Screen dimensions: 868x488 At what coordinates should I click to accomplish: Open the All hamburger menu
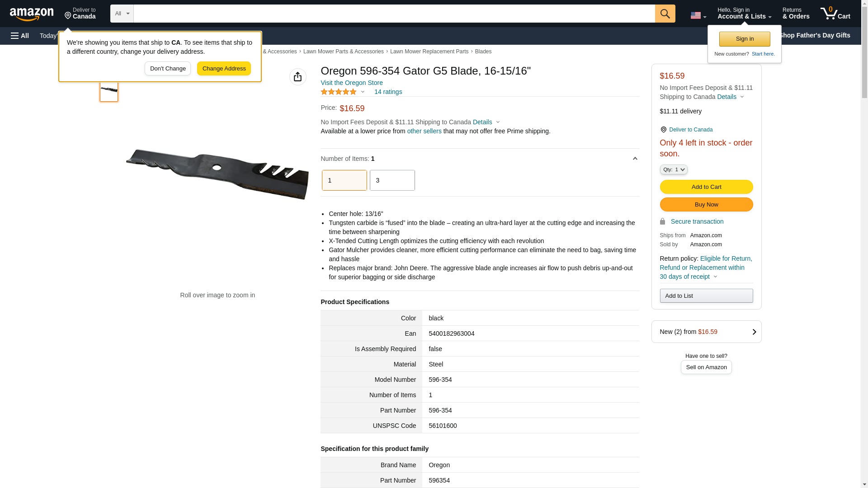point(20,36)
